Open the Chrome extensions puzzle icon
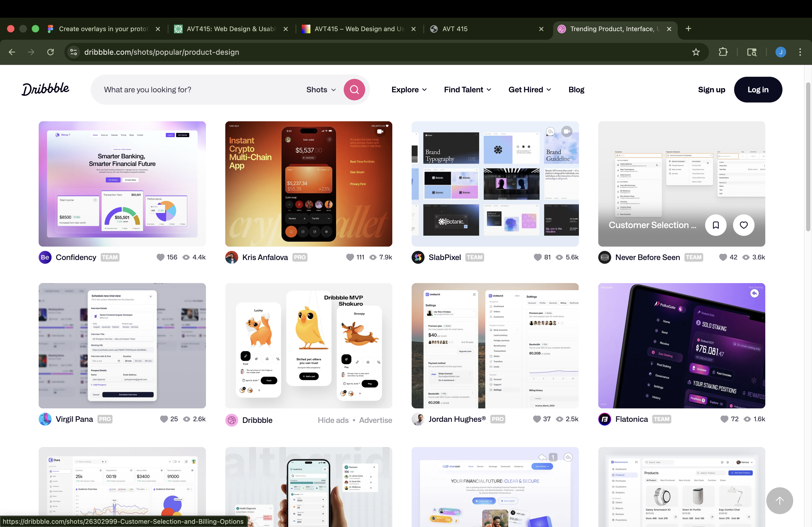Viewport: 812px width, 527px height. 723,52
